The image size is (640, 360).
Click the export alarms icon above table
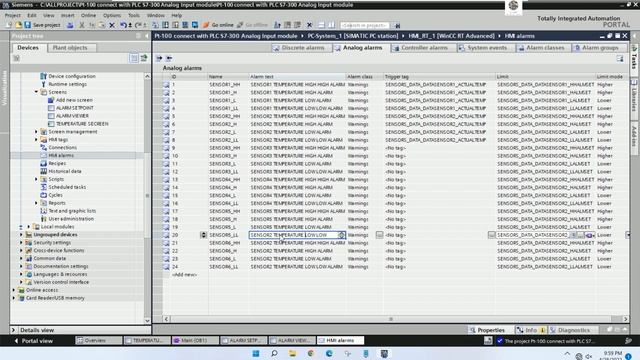pyautogui.click(x=159, y=58)
